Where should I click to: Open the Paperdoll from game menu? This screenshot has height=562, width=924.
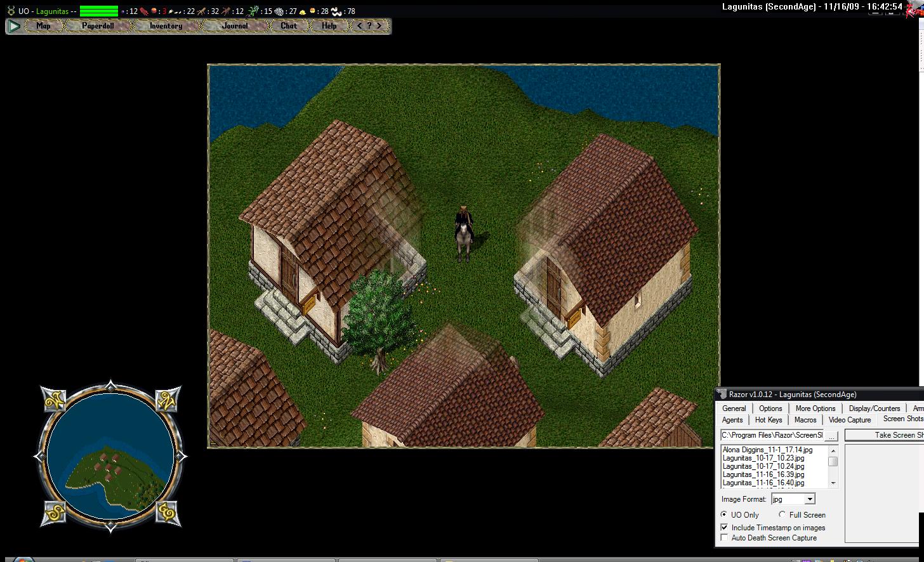point(98,26)
